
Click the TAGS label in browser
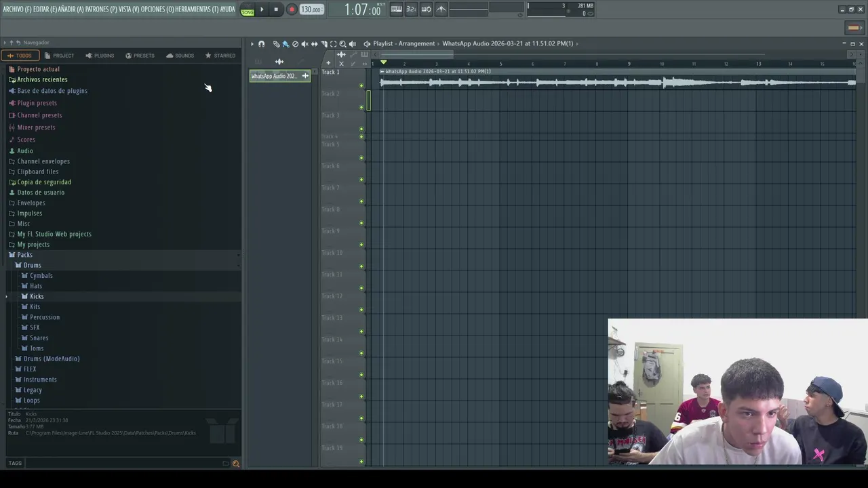[15, 464]
